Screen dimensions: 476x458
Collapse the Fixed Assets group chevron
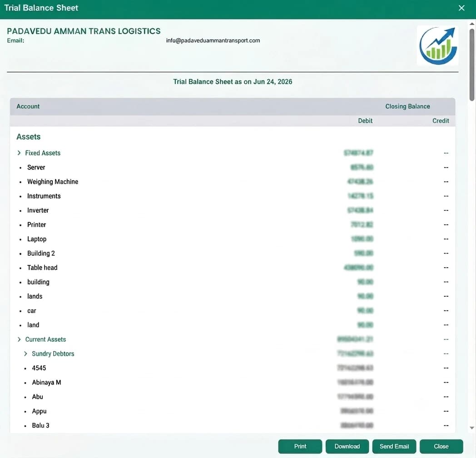tap(19, 153)
